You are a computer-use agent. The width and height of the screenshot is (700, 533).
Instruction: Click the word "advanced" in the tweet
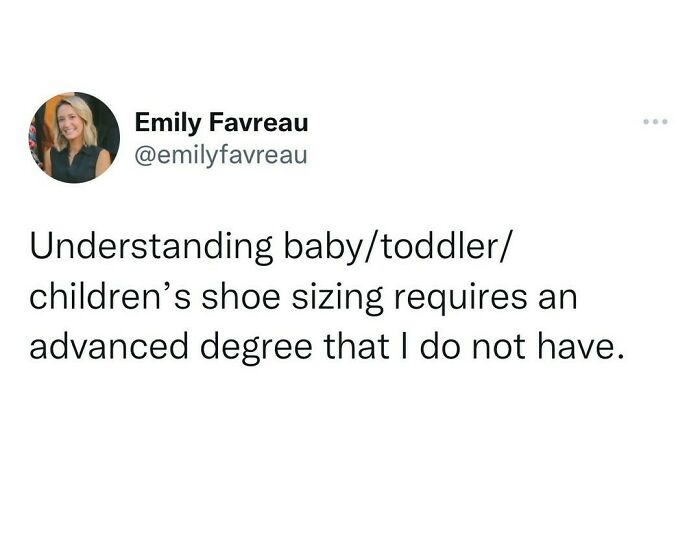point(108,348)
